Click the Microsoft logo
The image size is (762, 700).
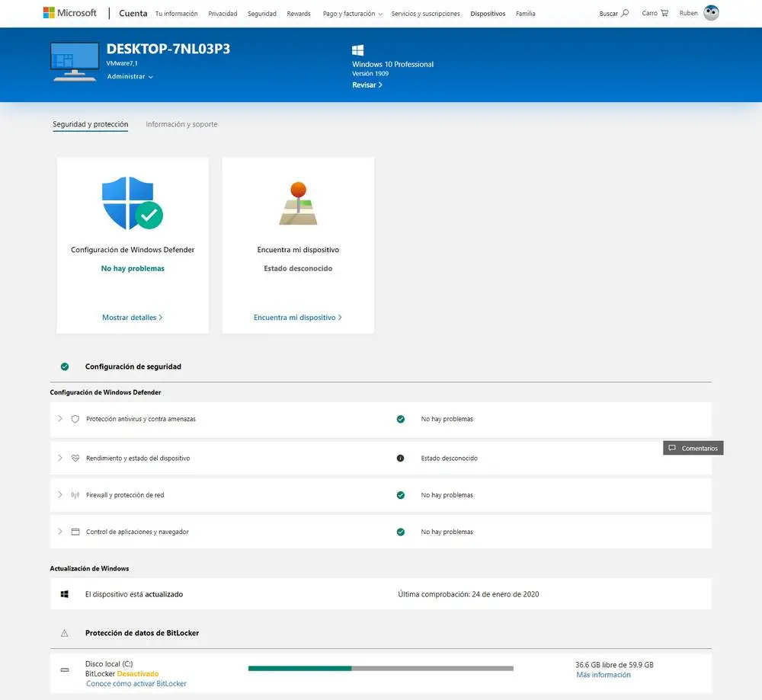pyautogui.click(x=70, y=13)
